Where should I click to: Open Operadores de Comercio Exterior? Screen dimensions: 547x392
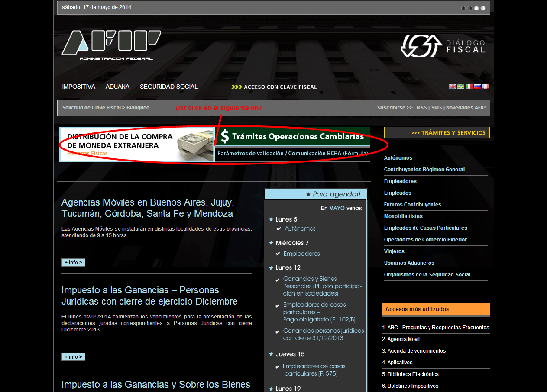coord(425,240)
